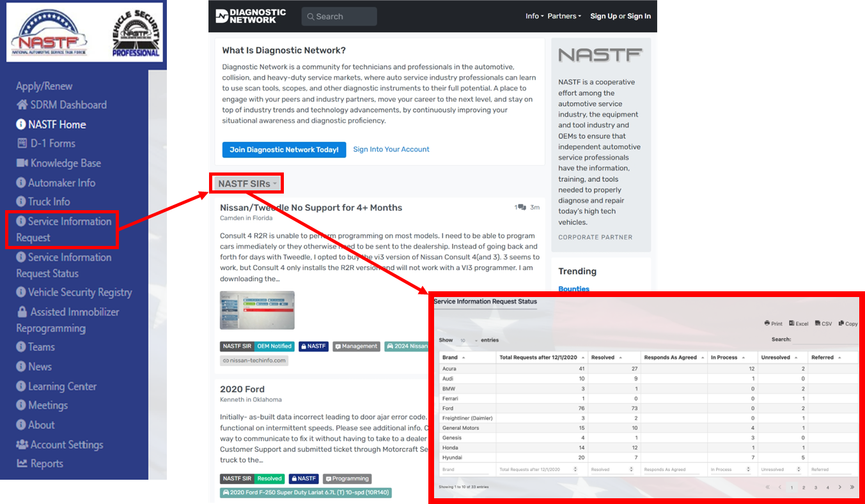Go to page 4 of status table
Image resolution: width=865 pixels, height=504 pixels.
point(827,487)
